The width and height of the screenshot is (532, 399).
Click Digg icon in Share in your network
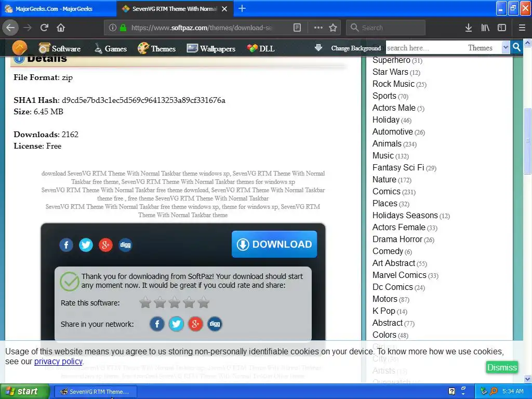pos(215,324)
